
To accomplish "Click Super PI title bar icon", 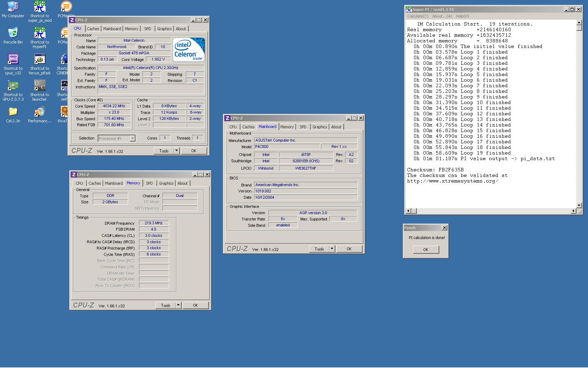I will point(408,9).
